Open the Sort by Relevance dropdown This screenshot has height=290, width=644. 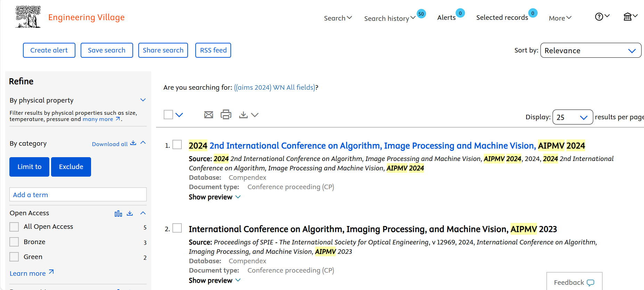(x=590, y=50)
